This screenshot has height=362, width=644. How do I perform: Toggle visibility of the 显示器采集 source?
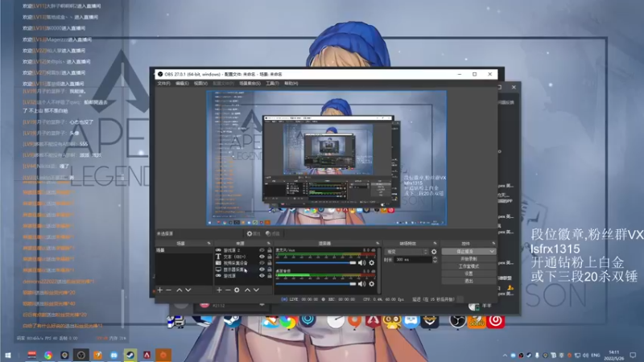click(262, 269)
